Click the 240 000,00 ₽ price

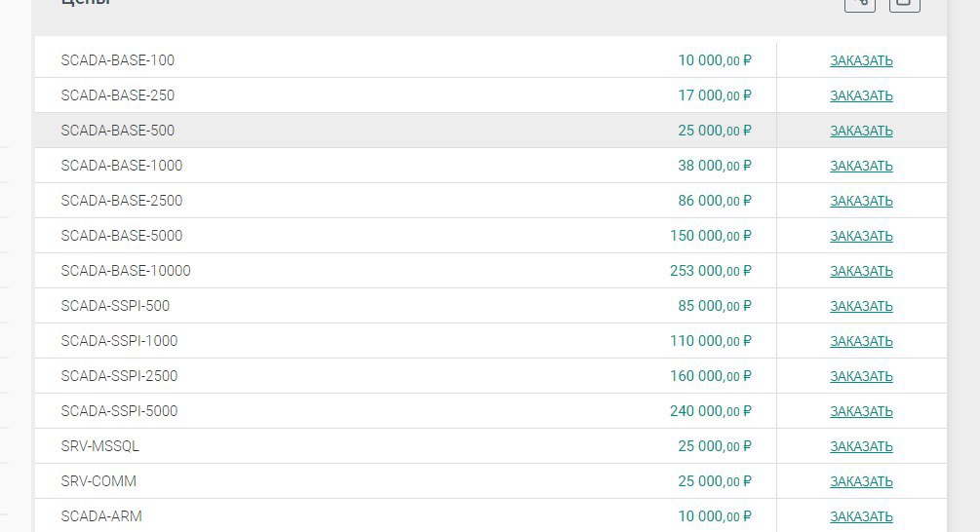pos(711,410)
